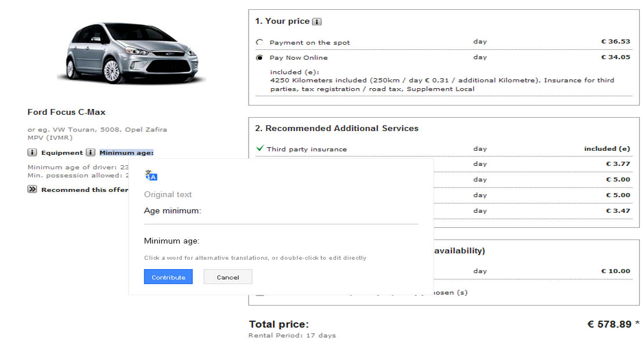644x345 pixels.
Task: Cancel the translation suggestion popup
Action: click(228, 277)
